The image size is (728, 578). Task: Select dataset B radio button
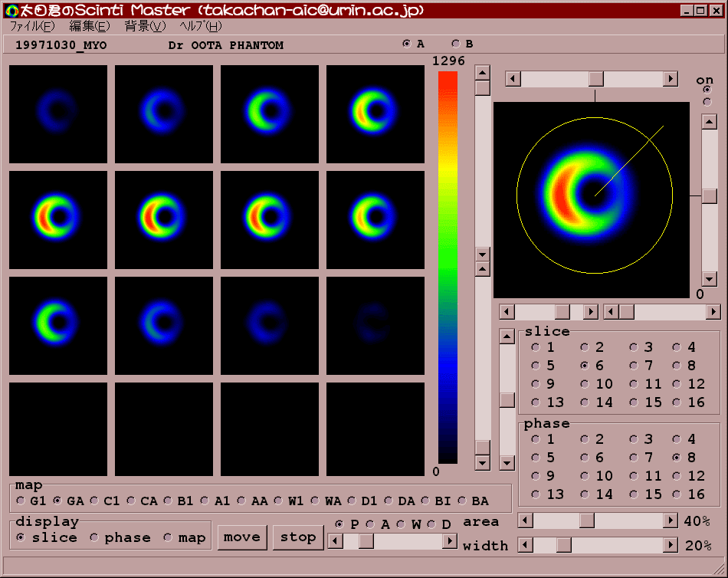pyautogui.click(x=456, y=44)
